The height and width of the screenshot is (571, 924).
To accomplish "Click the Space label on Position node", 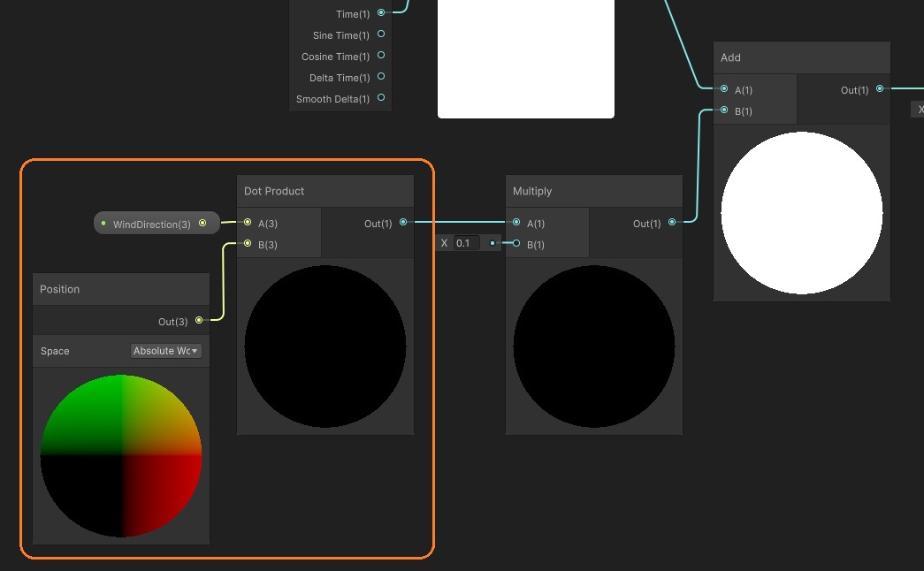I will point(55,351).
